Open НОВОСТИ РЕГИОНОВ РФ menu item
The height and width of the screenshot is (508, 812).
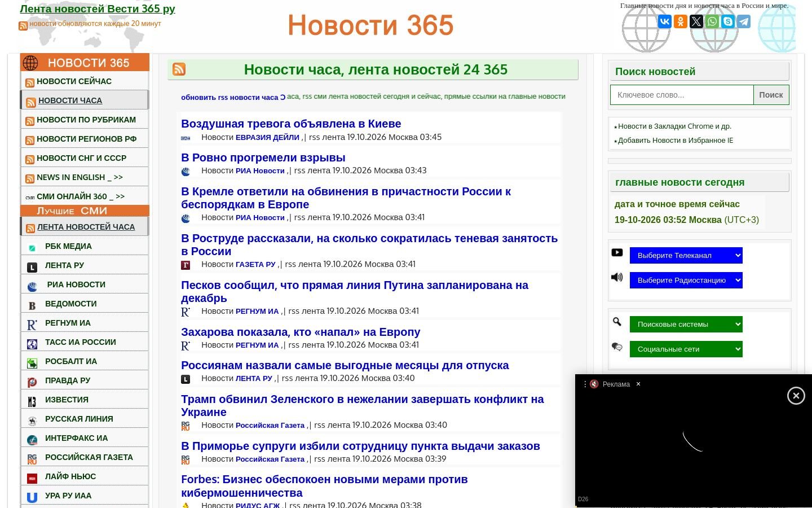tap(85, 139)
